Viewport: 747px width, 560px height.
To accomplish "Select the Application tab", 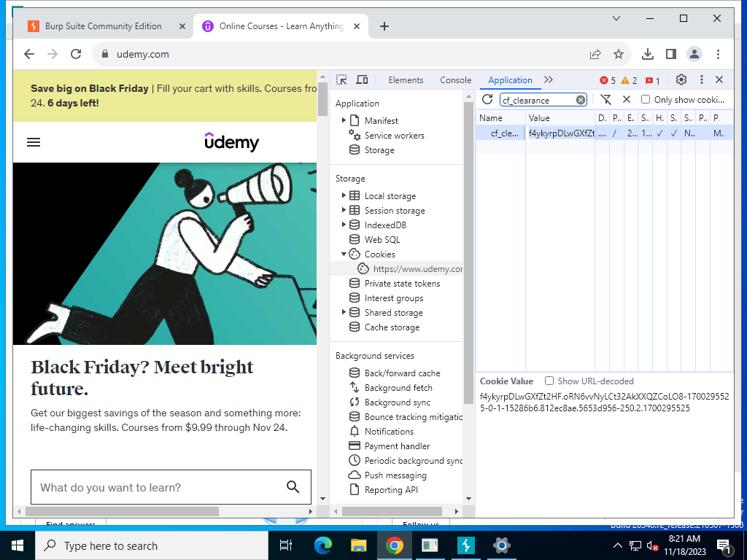I will coord(510,80).
